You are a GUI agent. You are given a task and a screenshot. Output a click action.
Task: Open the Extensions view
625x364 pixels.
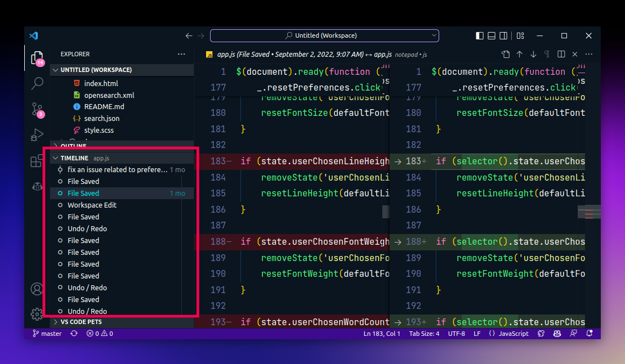(x=37, y=161)
